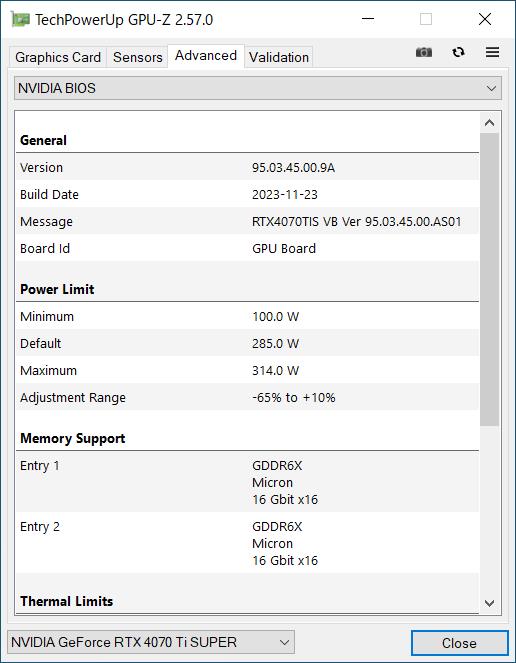This screenshot has height=663, width=516.
Task: Select the Entry 1 memory row label
Action: (40, 466)
